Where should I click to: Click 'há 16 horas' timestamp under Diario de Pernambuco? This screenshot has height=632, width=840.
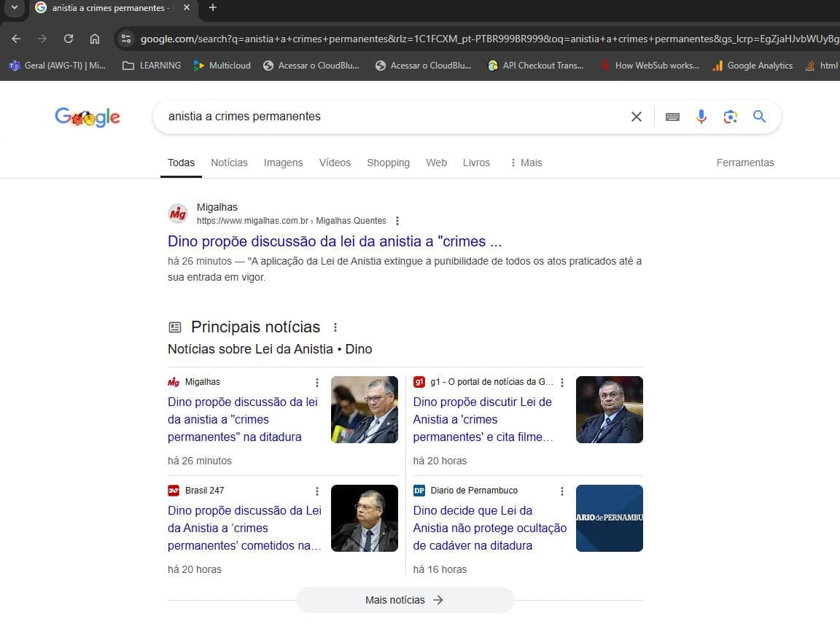pos(440,569)
